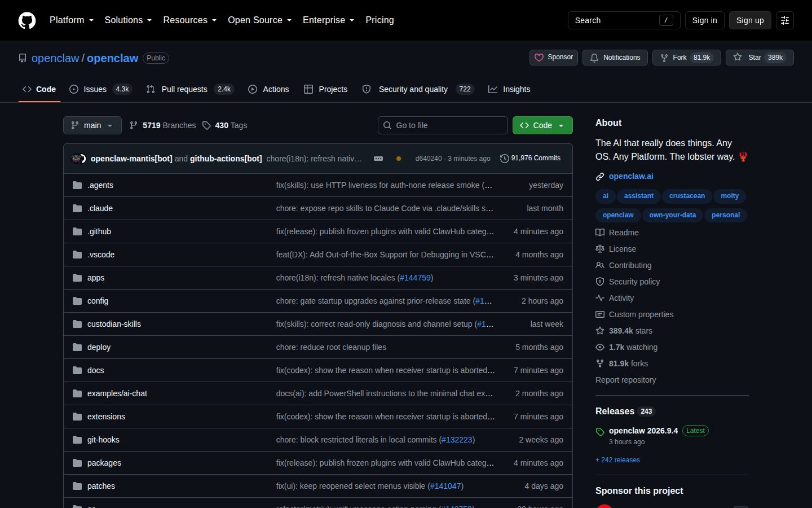The image size is (812, 508).
Task: Expand the Resources navigation menu
Action: (x=189, y=20)
